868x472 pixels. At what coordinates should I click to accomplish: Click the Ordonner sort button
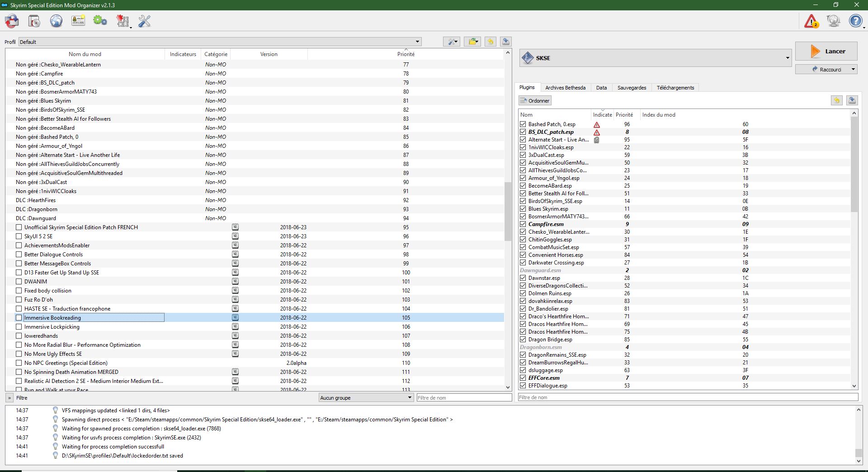pos(535,100)
